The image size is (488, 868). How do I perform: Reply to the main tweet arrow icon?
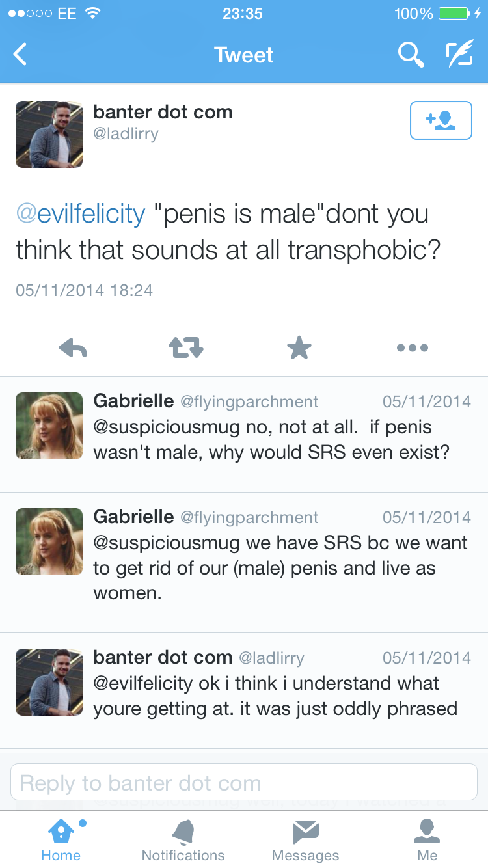click(x=73, y=348)
